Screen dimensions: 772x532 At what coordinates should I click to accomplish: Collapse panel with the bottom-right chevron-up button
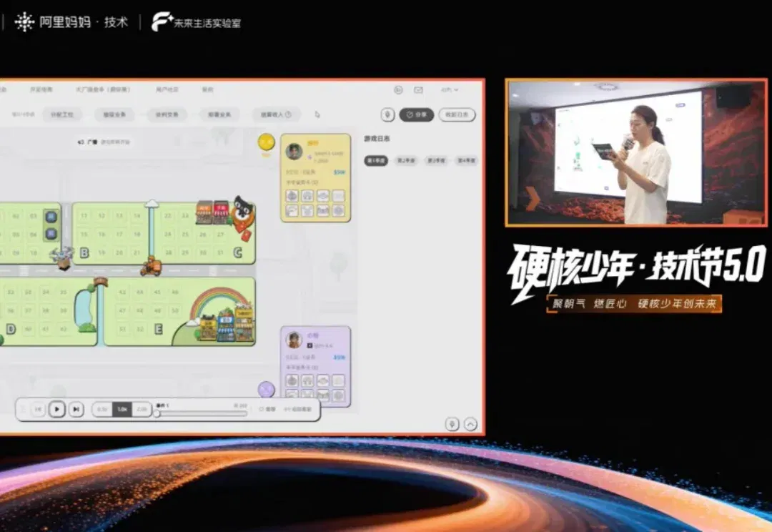[470, 424]
